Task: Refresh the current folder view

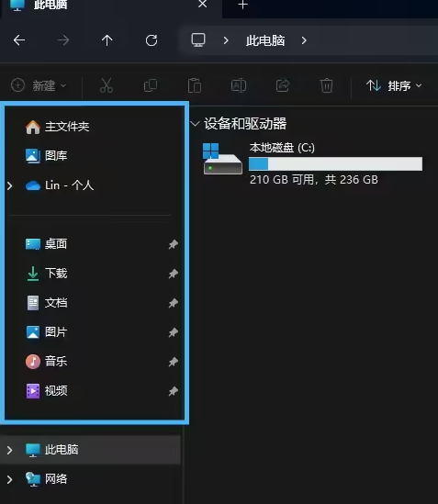Action: [152, 40]
